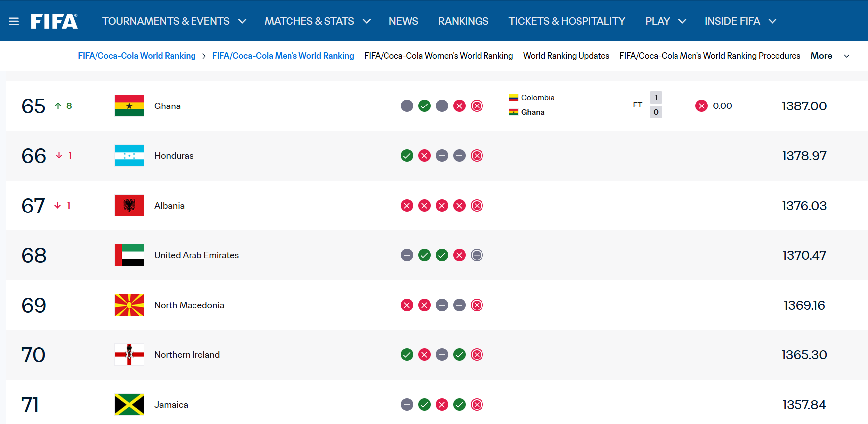This screenshot has height=424, width=868.
Task: Click the FIFA logo
Action: 54,21
